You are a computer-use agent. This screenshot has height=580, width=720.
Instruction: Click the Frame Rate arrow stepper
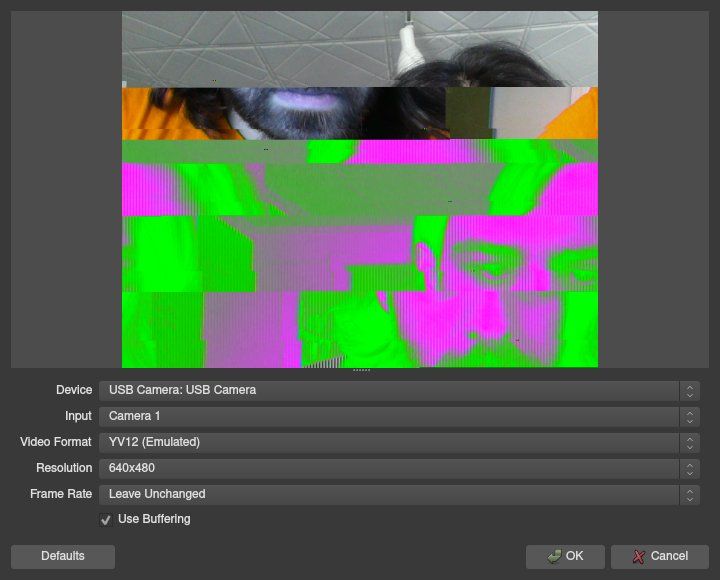pyautogui.click(x=689, y=495)
